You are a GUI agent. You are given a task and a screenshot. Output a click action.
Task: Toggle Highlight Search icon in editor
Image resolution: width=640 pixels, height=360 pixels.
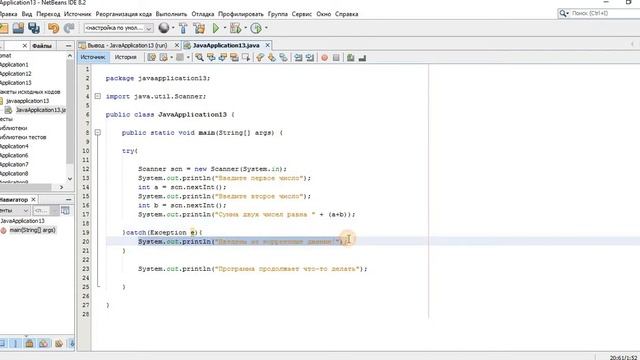click(x=234, y=58)
